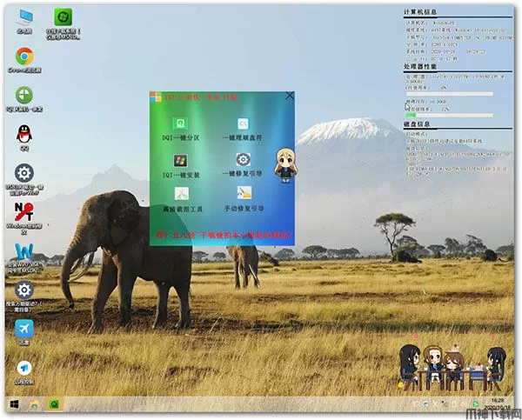Image resolution: width=522 pixels, height=420 pixels.
Task: Close the IQI launcher window
Action: pos(290,96)
